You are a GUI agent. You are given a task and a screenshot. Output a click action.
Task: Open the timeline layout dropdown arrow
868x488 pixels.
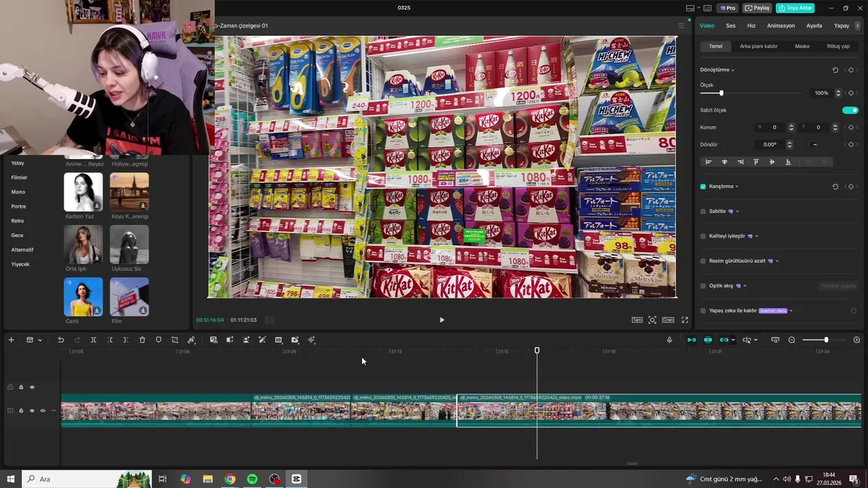[40, 340]
